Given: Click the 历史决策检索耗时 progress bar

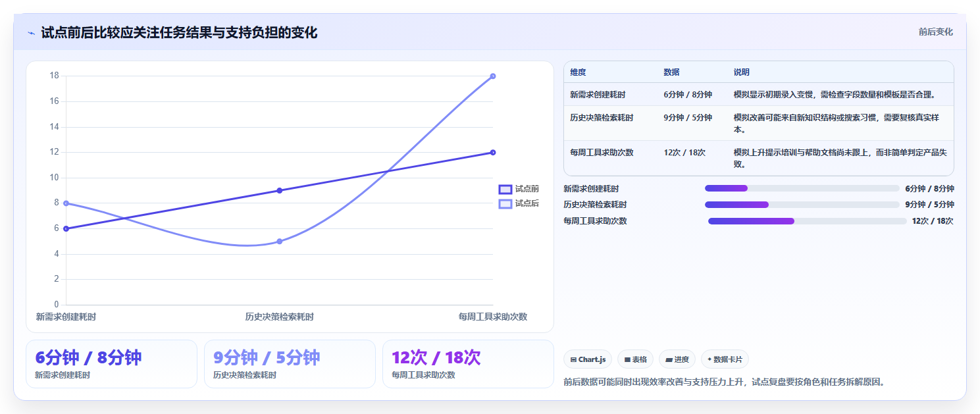Looking at the screenshot, I should (802, 205).
